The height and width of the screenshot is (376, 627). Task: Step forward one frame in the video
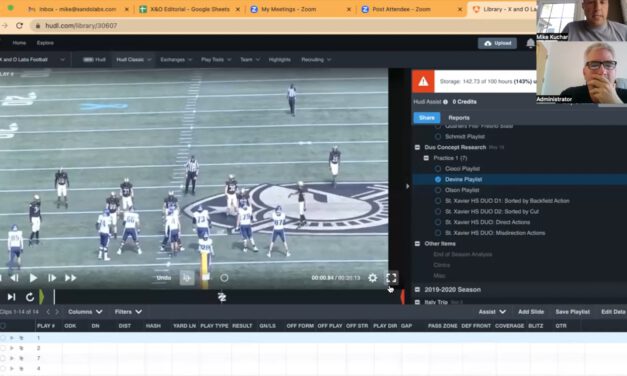[x=52, y=278]
